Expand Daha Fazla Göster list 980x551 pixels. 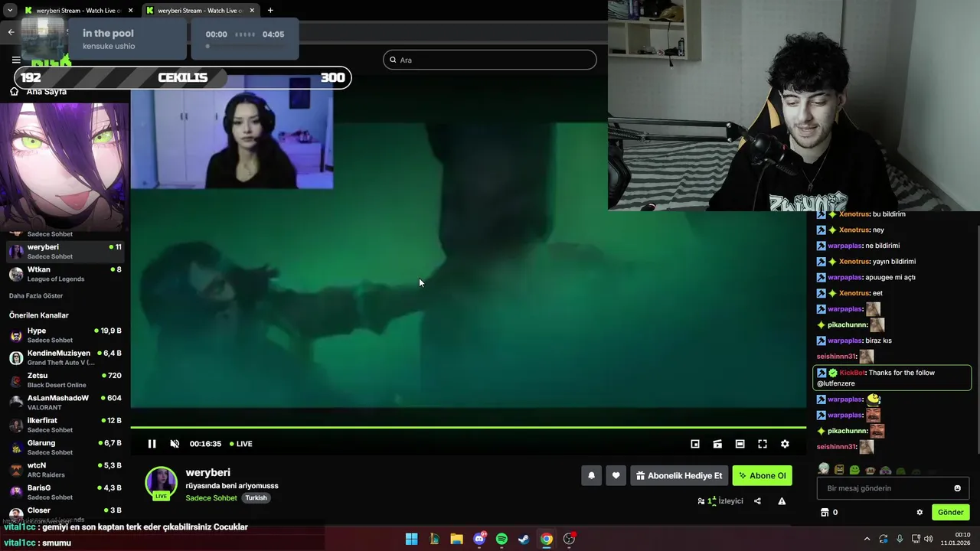pos(36,296)
